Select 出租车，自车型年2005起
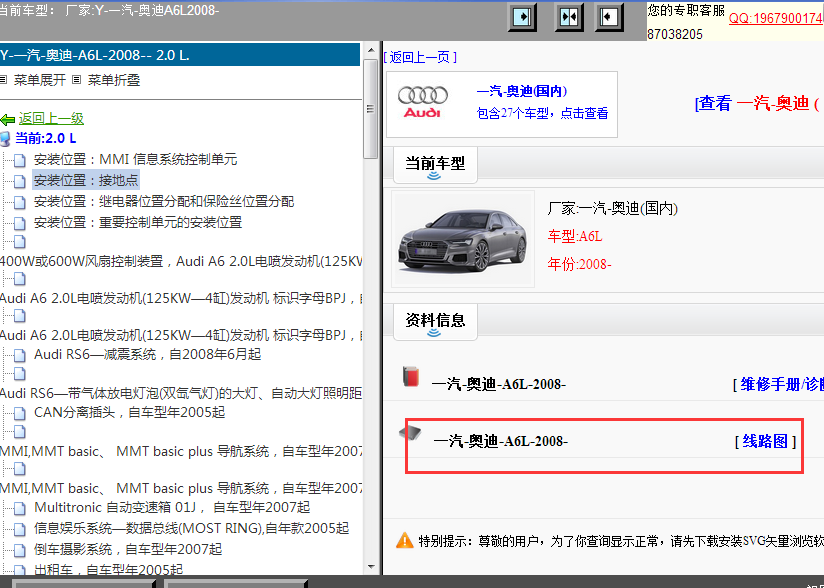This screenshot has width=824, height=588. 108,570
